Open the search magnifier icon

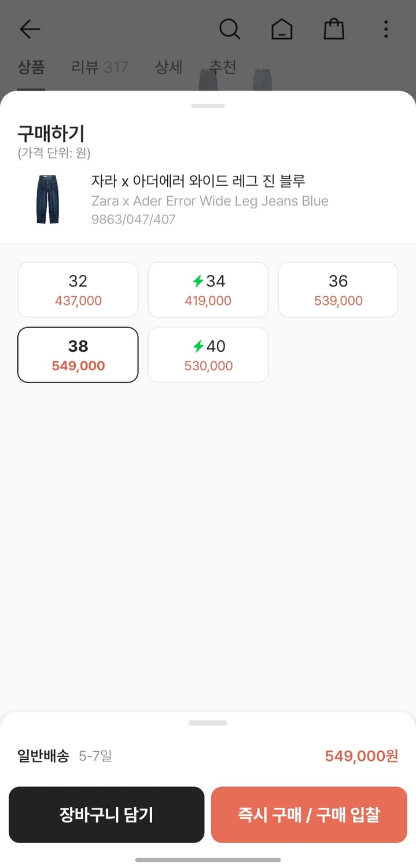230,29
